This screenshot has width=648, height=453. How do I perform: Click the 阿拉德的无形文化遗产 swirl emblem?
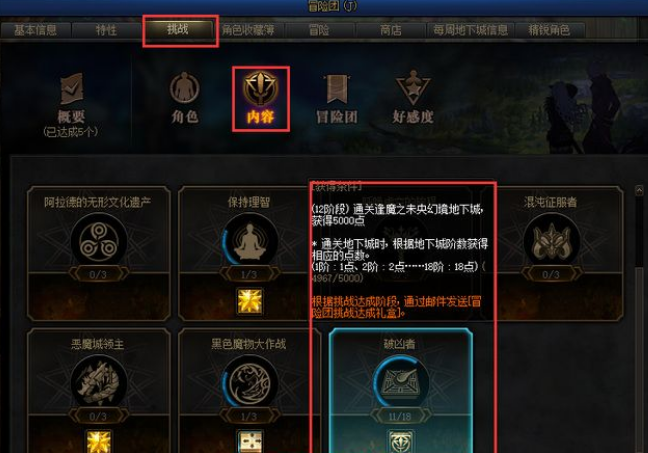pyautogui.click(x=98, y=240)
